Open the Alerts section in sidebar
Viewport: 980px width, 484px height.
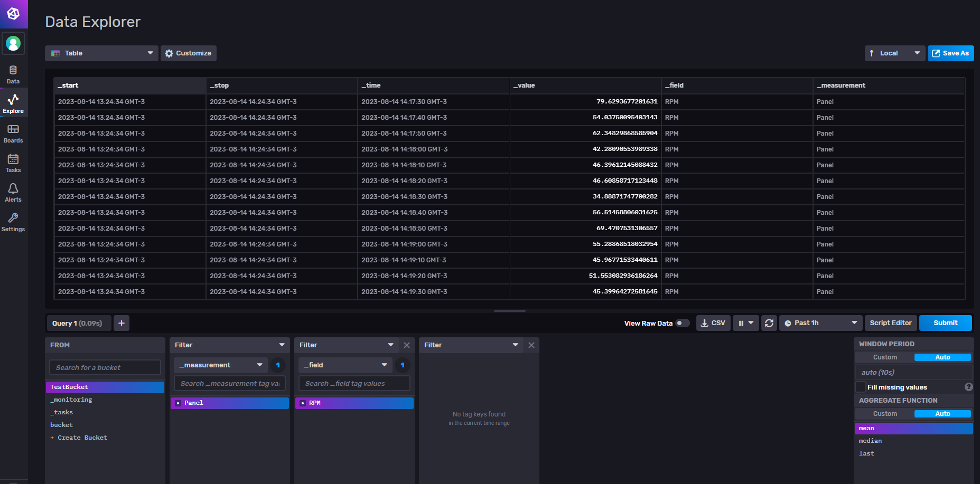(13, 193)
